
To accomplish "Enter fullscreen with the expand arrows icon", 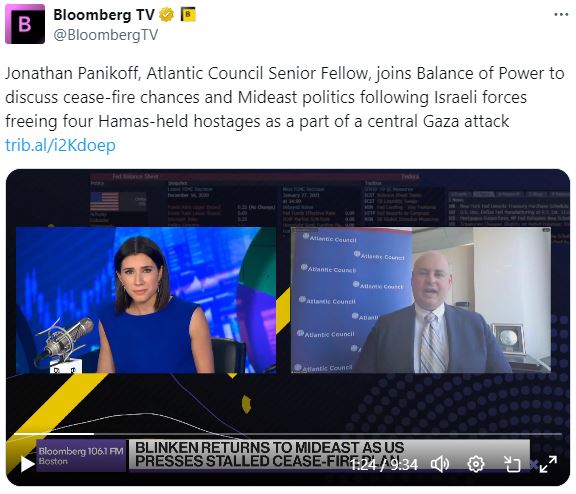I will [x=548, y=464].
